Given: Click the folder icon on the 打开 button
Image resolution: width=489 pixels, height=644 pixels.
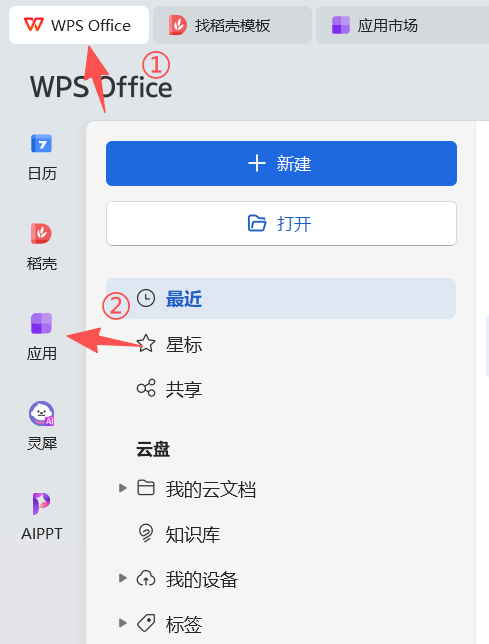Looking at the screenshot, I should point(257,223).
